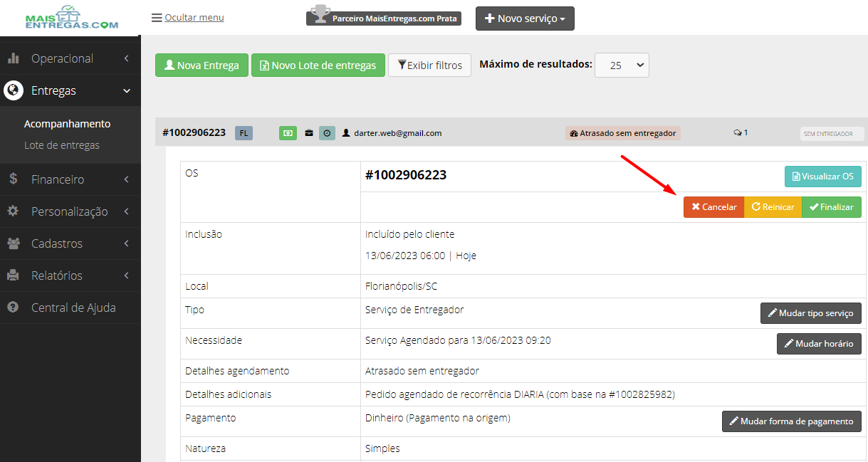Click the user icon beside darter.web@gmail.com
The width and height of the screenshot is (868, 462).
346,133
